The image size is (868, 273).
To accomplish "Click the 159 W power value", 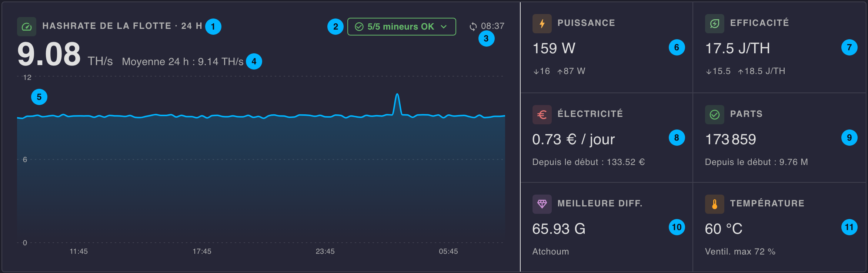I will [x=554, y=48].
